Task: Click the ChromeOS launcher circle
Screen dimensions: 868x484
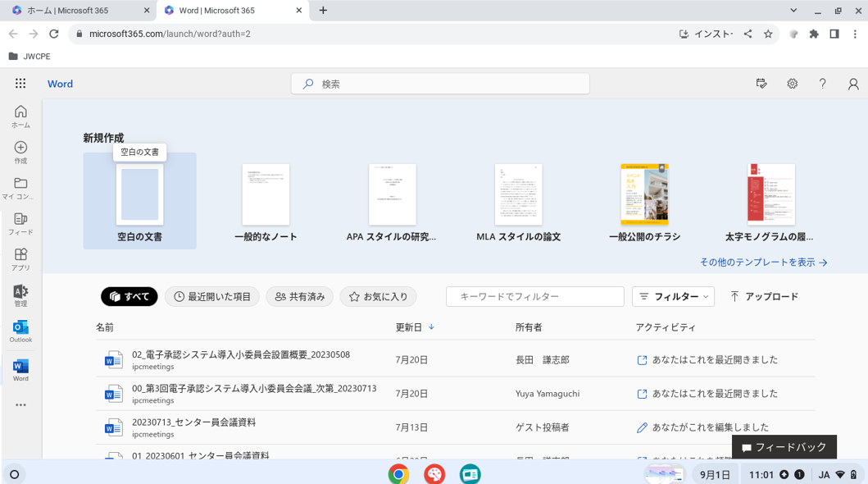Action: coord(15,474)
